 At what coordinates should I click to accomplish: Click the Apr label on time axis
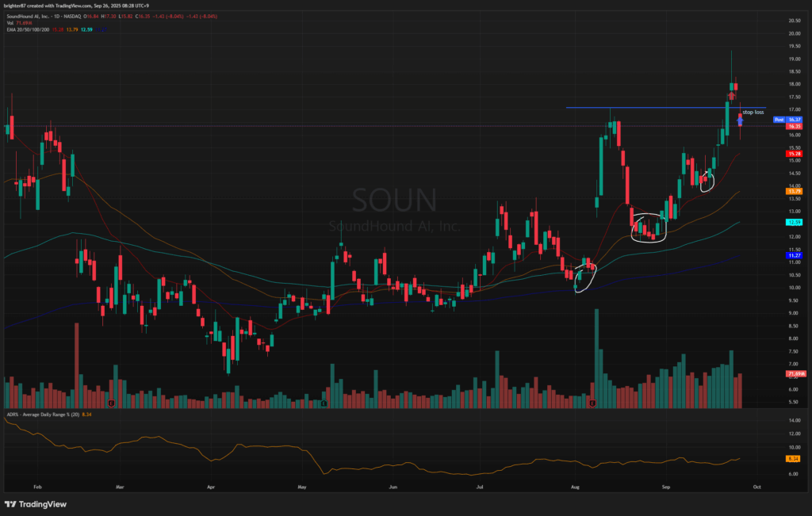(x=211, y=487)
